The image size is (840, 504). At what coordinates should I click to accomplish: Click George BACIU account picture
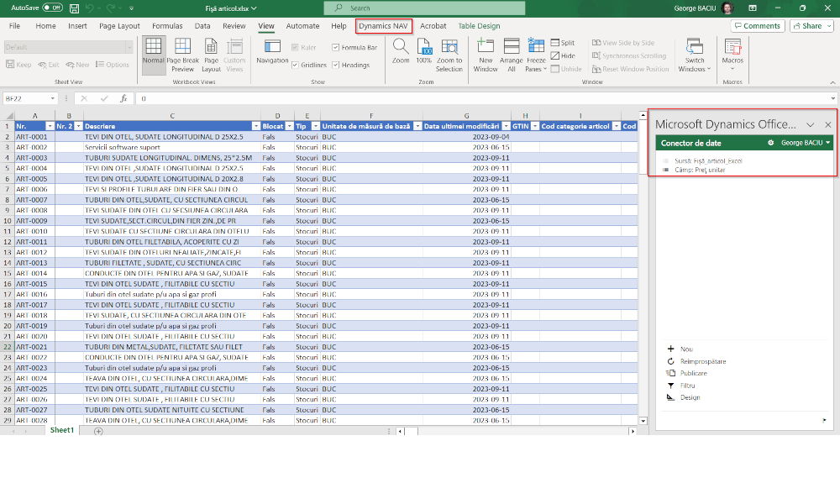pos(727,8)
